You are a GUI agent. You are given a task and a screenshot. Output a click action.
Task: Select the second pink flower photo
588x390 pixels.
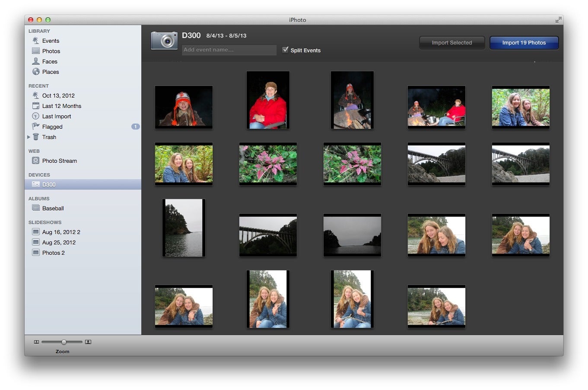point(352,164)
